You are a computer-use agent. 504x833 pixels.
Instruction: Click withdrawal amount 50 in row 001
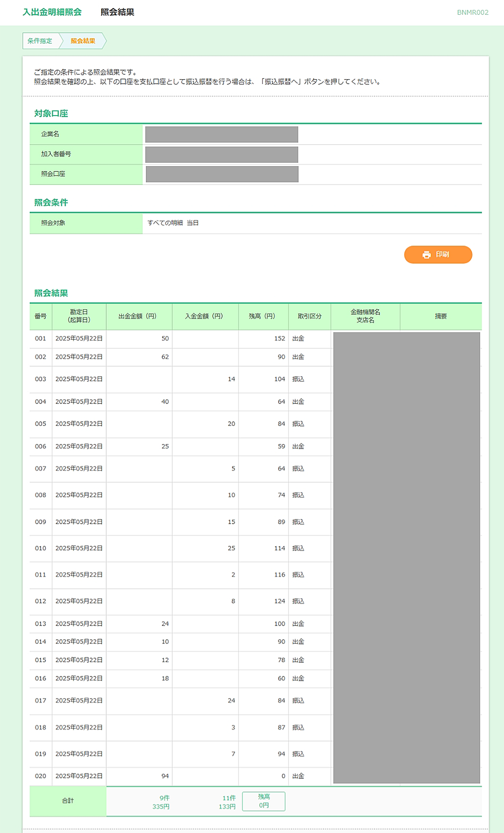[x=165, y=339]
